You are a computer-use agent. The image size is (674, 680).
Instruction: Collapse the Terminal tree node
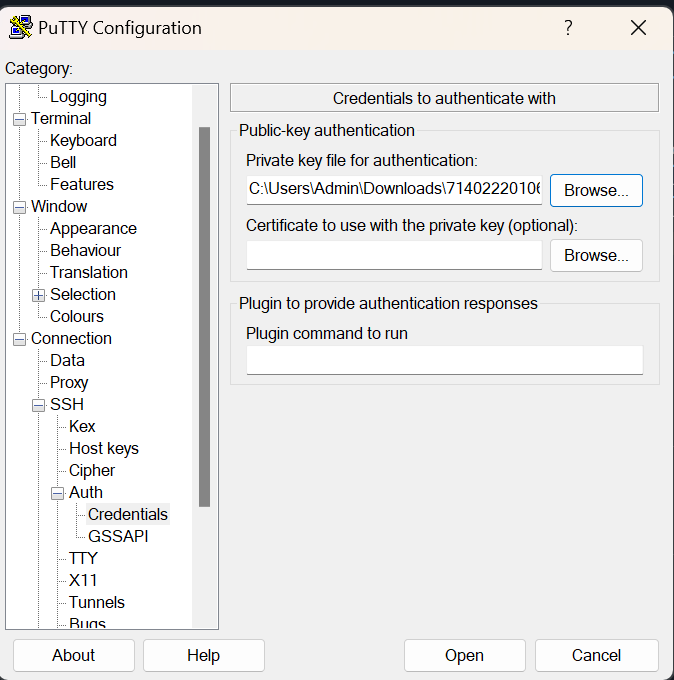coord(20,119)
